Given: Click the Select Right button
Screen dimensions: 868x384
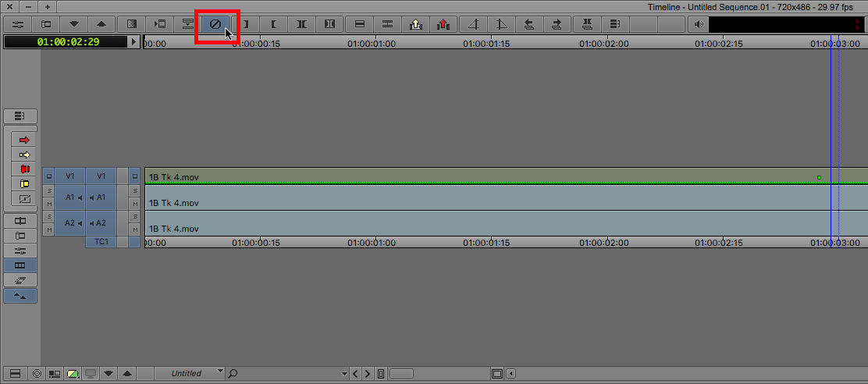Looking at the screenshot, I should point(557,24).
